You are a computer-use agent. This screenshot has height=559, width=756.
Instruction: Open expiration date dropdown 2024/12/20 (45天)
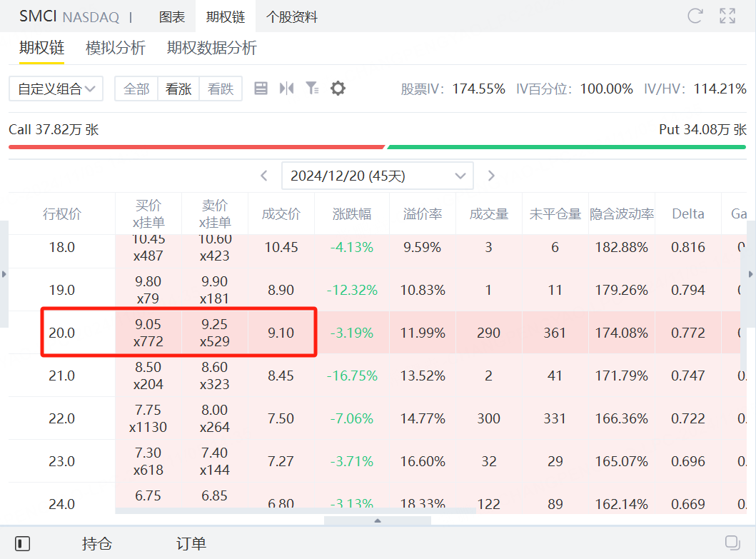[x=378, y=176]
